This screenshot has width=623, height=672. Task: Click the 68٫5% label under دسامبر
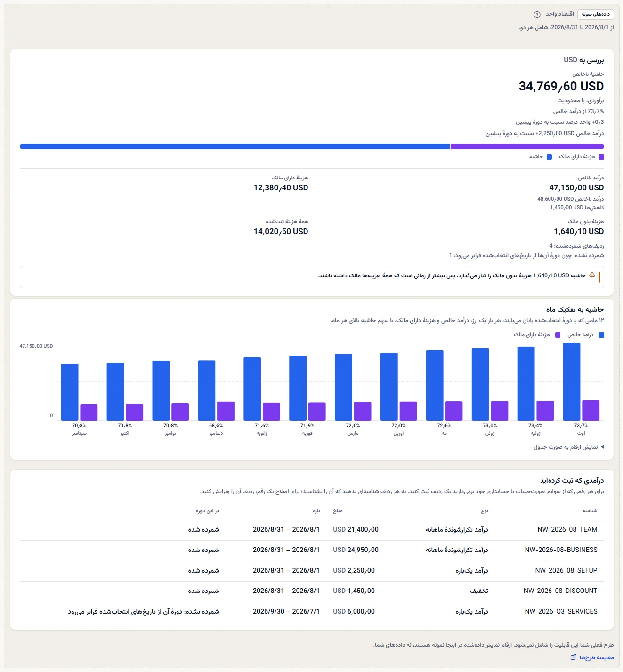pyautogui.click(x=216, y=426)
